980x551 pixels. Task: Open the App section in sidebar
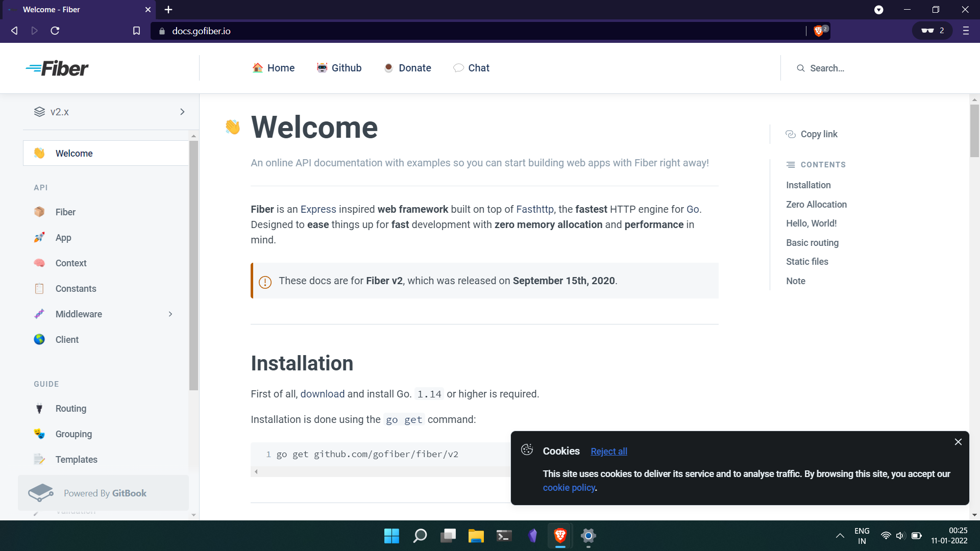63,238
